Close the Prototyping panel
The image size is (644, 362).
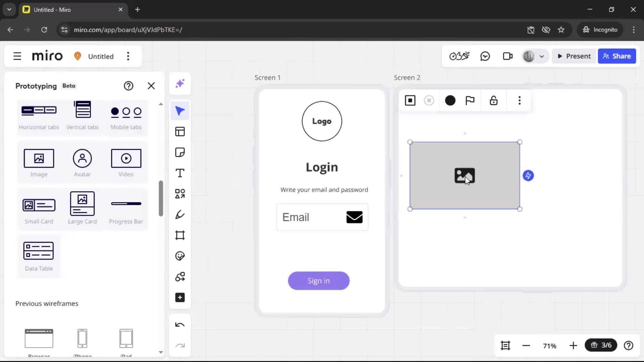(x=151, y=86)
